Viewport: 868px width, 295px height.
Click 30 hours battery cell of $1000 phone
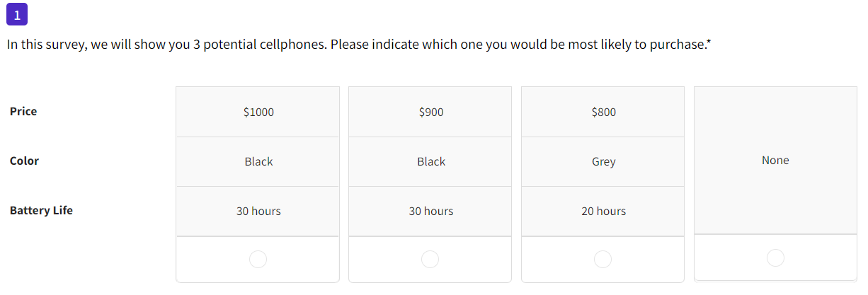[258, 211]
